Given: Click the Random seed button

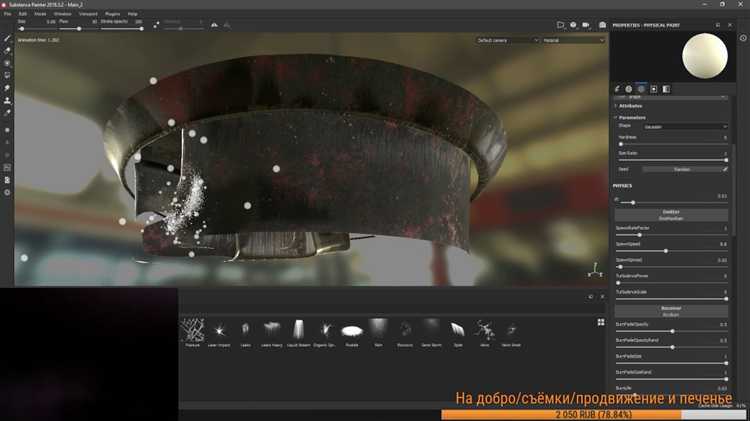Looking at the screenshot, I should [680, 169].
